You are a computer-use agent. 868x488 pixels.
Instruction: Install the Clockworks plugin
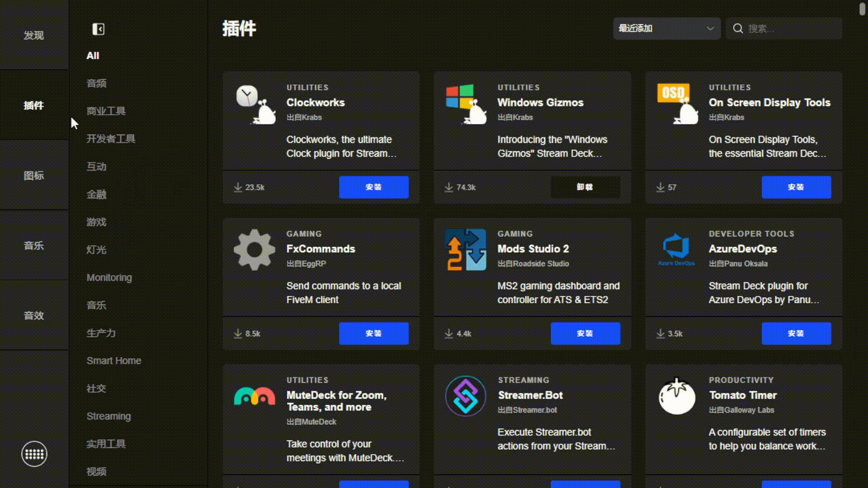click(373, 187)
